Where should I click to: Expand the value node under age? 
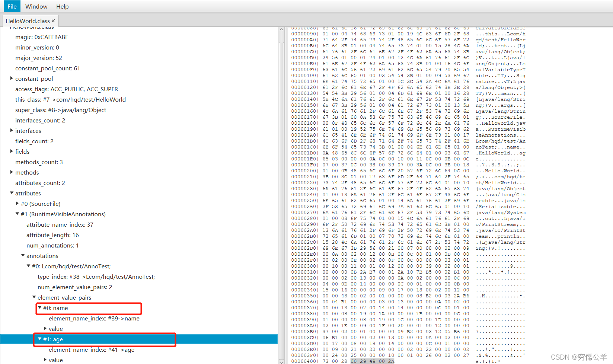[x=45, y=360]
